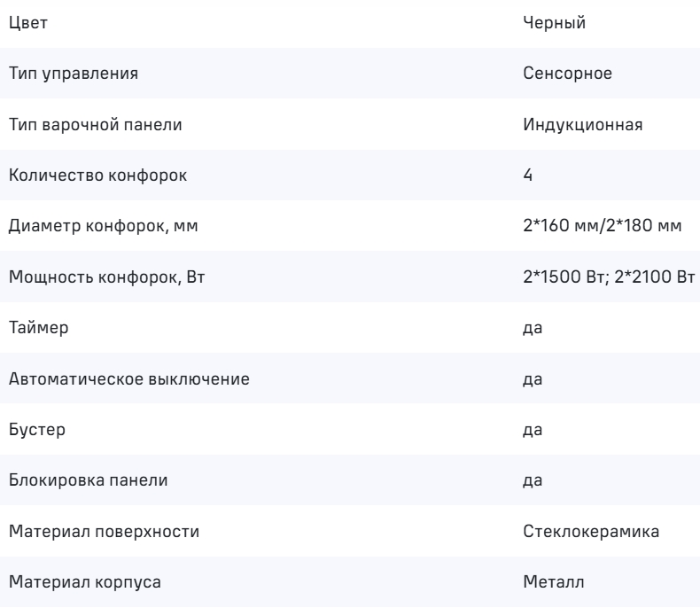This screenshot has width=700, height=608.
Task: Click the "Материал поверхности" label
Action: 104,532
